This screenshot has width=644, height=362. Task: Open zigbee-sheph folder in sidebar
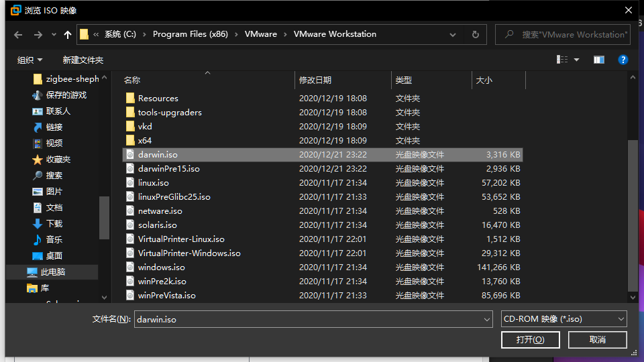pos(66,79)
